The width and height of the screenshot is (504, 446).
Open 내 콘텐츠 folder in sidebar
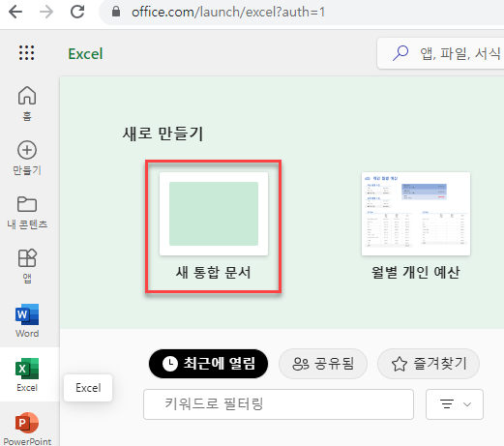click(27, 212)
